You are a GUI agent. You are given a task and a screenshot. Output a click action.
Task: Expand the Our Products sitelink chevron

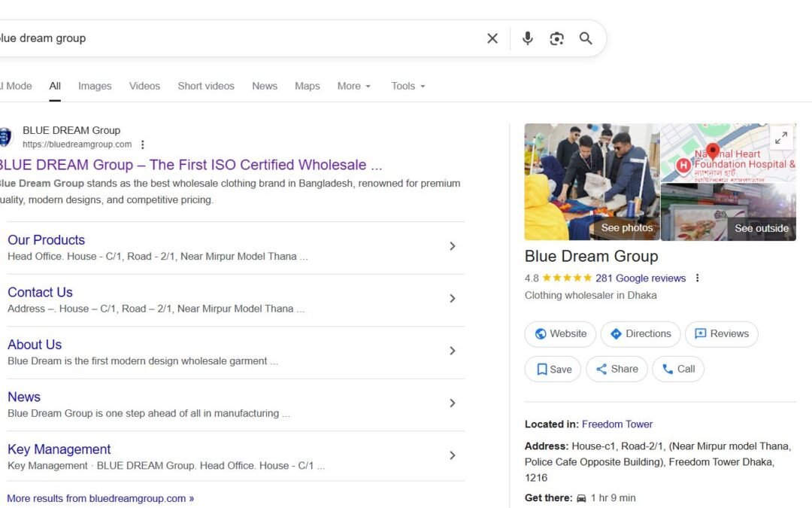453,246
